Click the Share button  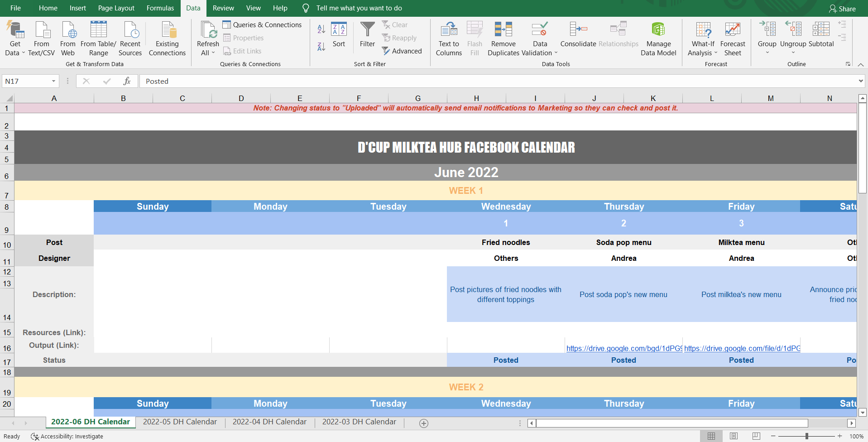842,9
